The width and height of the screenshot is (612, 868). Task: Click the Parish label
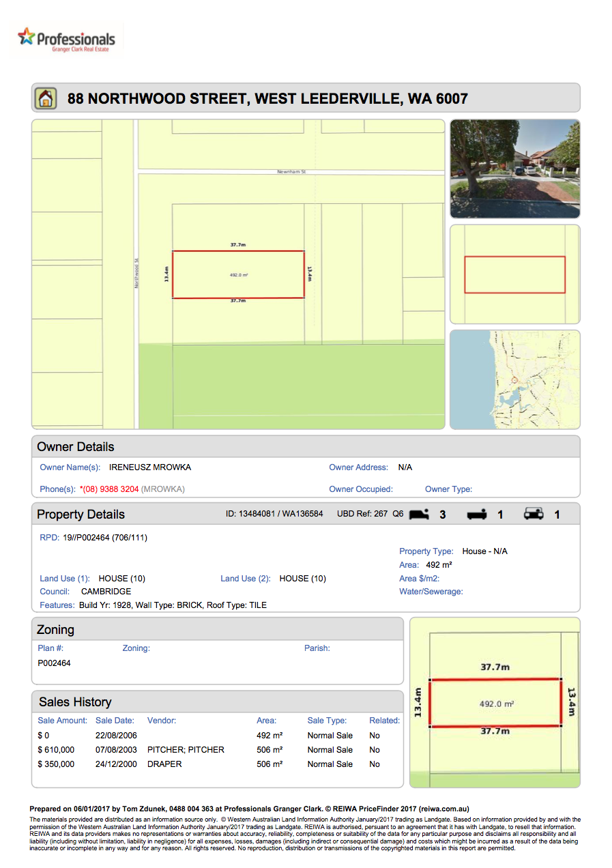tap(317, 648)
